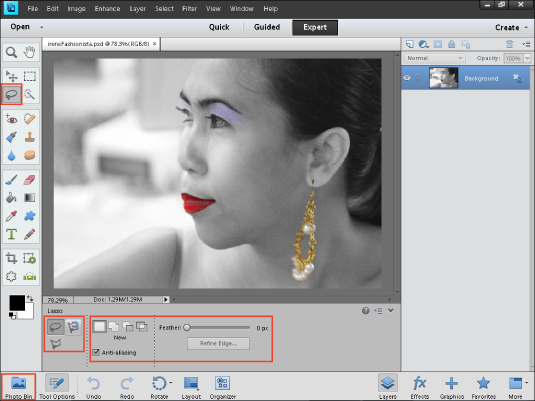
Task: Select the Type tool
Action: click(12, 234)
